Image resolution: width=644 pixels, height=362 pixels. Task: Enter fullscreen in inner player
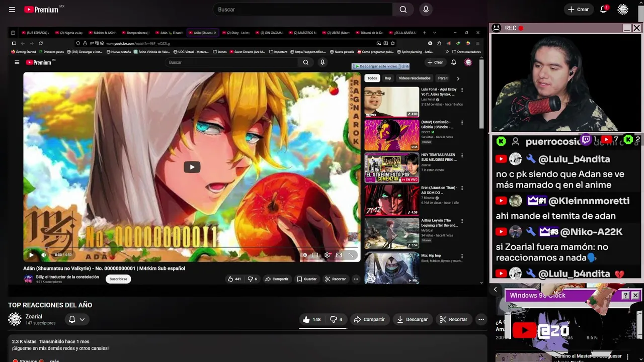click(x=351, y=255)
